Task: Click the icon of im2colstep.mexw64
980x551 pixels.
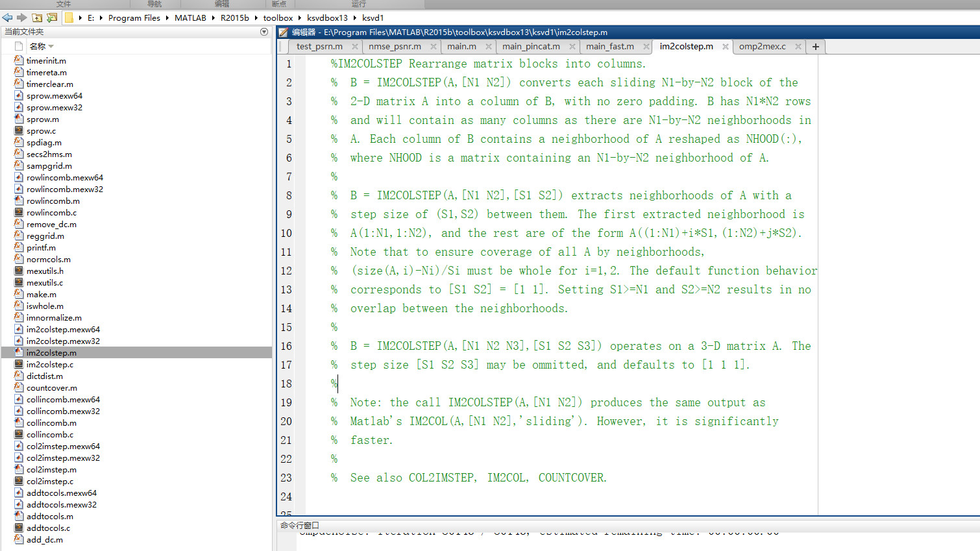Action: 19,329
